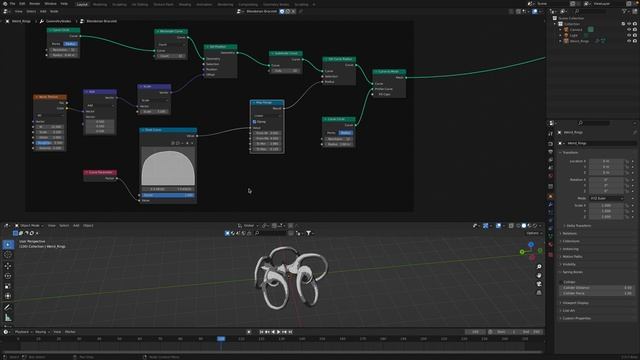Open the Object properties orange square tab
The image size is (640, 360).
pos(550,196)
